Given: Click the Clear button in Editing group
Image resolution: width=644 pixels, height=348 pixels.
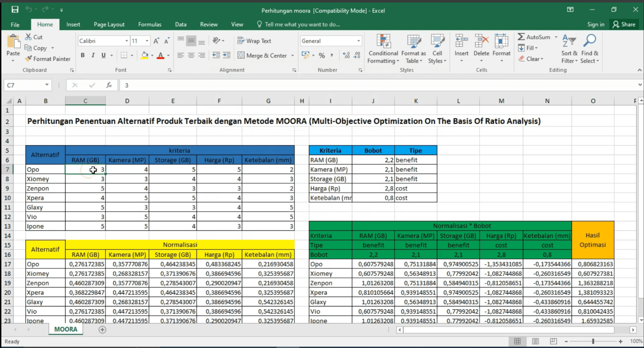Looking at the screenshot, I should (x=531, y=59).
